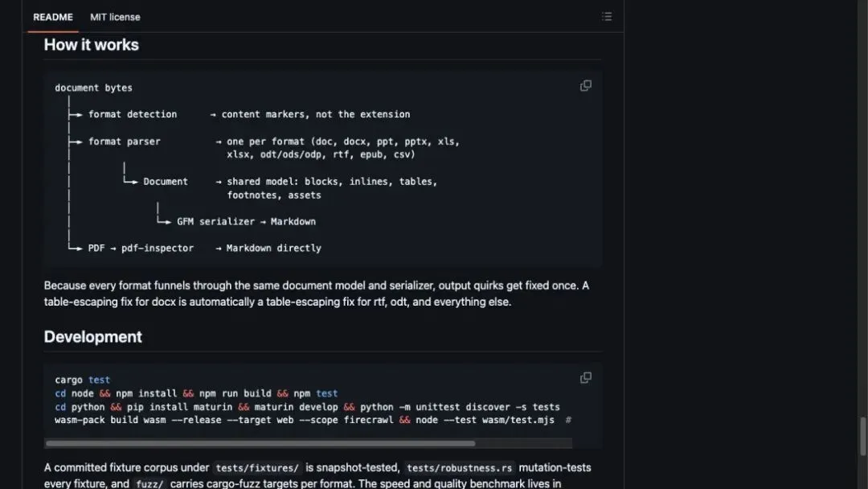The width and height of the screenshot is (868, 489).
Task: Click 'PDF → pdf-inspector' line
Action: pos(141,248)
